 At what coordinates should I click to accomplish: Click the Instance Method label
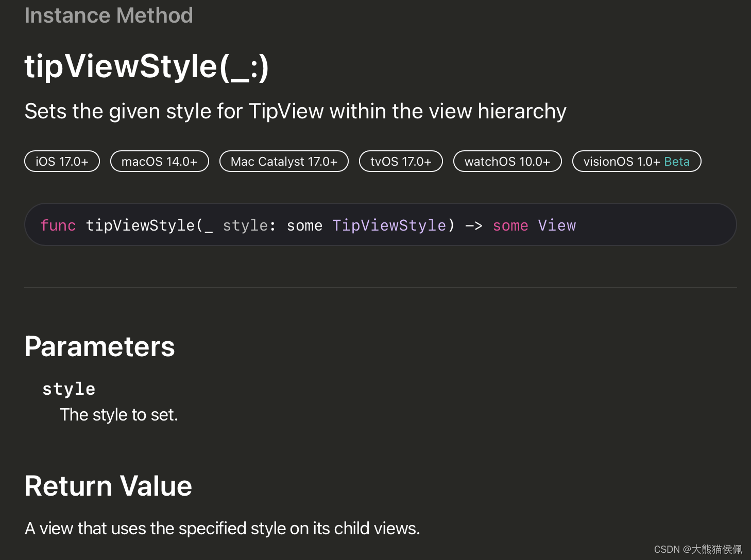pos(109,15)
